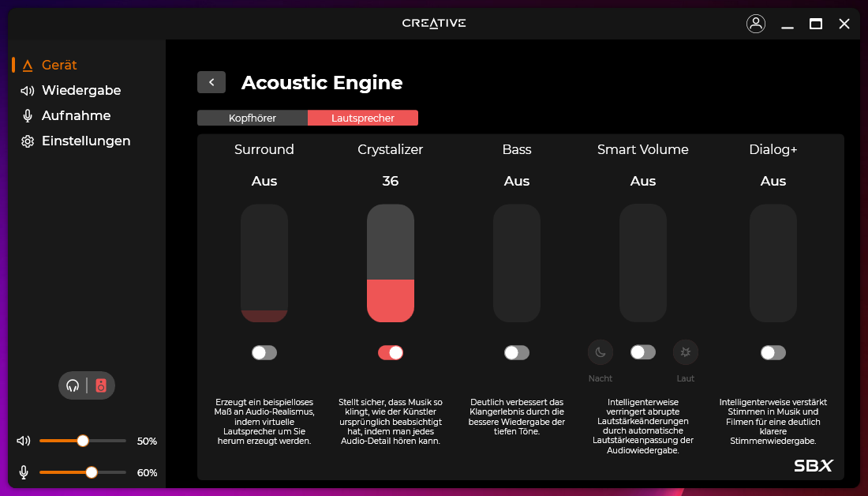The image size is (868, 496).
Task: Go back with the arrow button
Action: [x=211, y=82]
